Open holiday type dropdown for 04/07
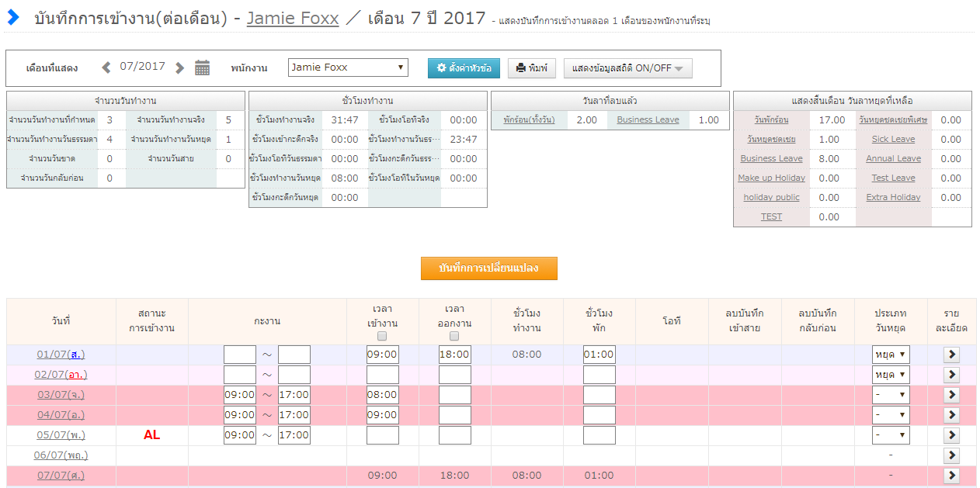Viewport: 980px width, 488px height. pos(891,415)
